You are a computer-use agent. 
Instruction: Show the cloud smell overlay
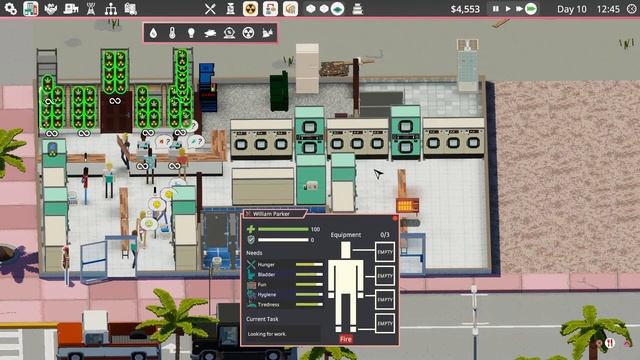210,33
